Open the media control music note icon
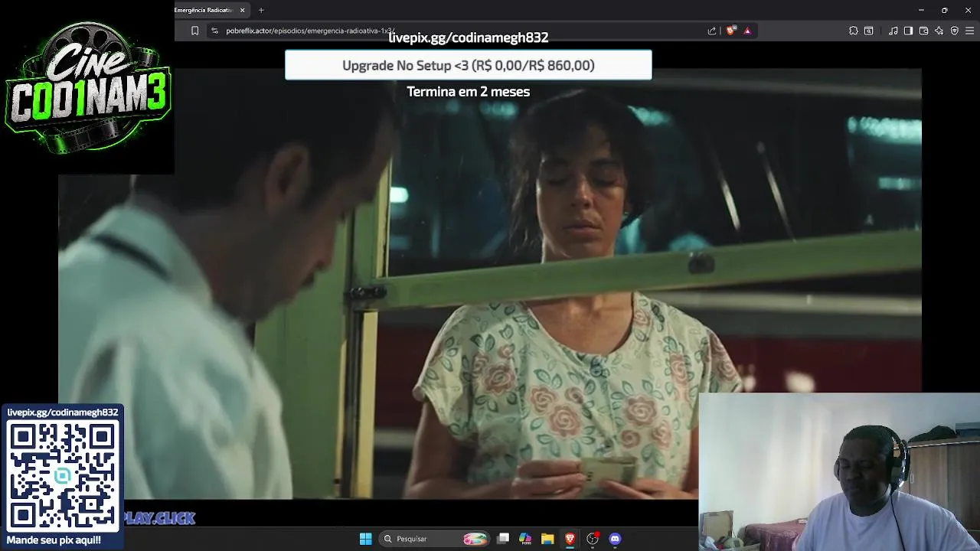This screenshot has width=980, height=551. click(893, 31)
